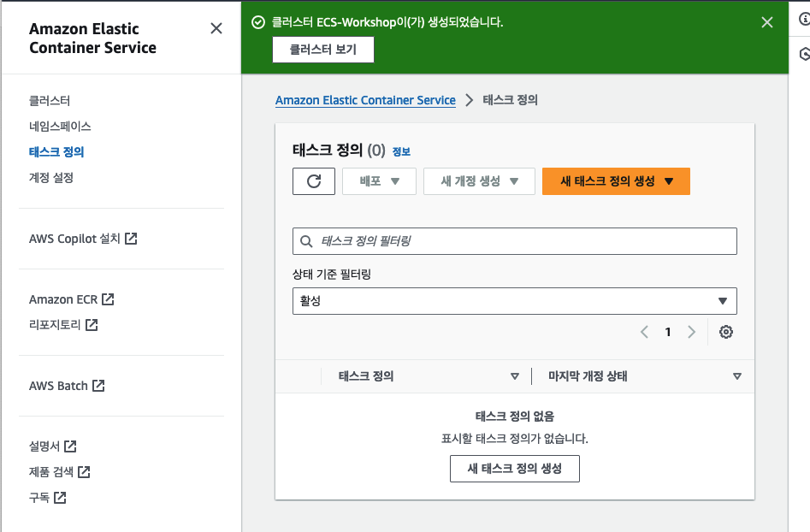
Task: Open the 정보 info link
Action: [x=401, y=151]
